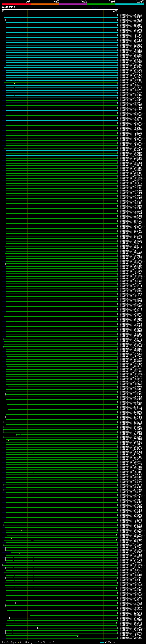Select the UniRef100_P07742 label
Screen dimensions: 146x644
131,175
